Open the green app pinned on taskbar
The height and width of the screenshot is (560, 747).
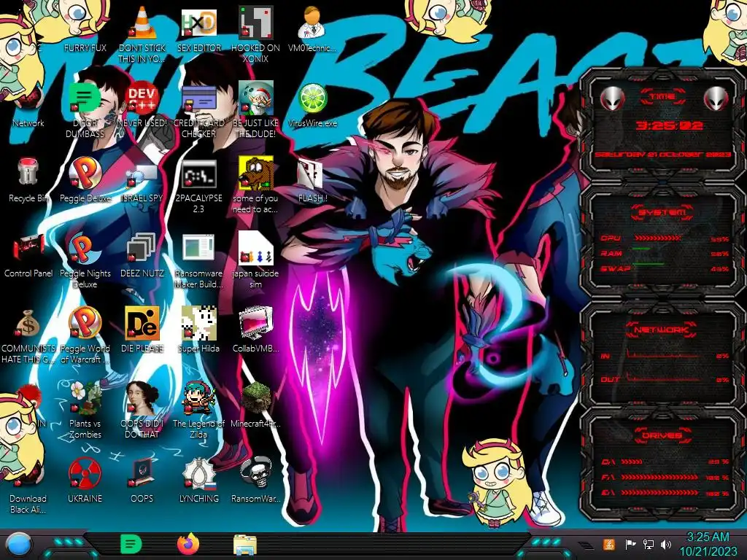coord(131,544)
